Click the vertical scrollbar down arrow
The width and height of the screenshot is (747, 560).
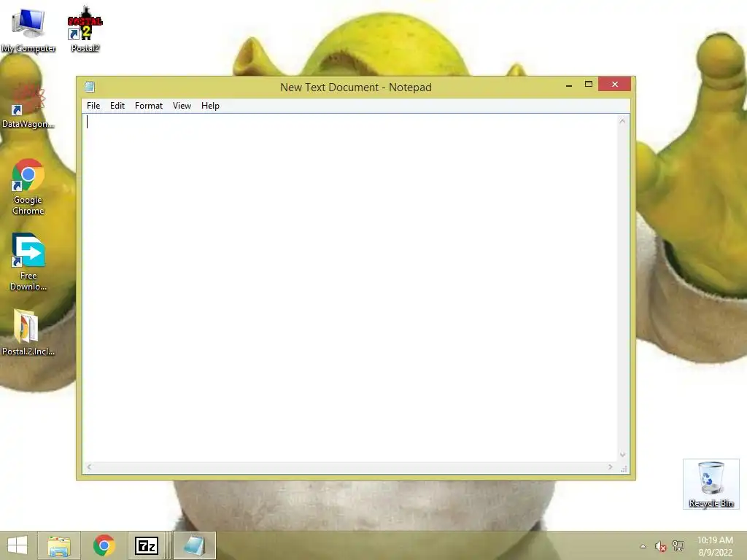point(623,455)
